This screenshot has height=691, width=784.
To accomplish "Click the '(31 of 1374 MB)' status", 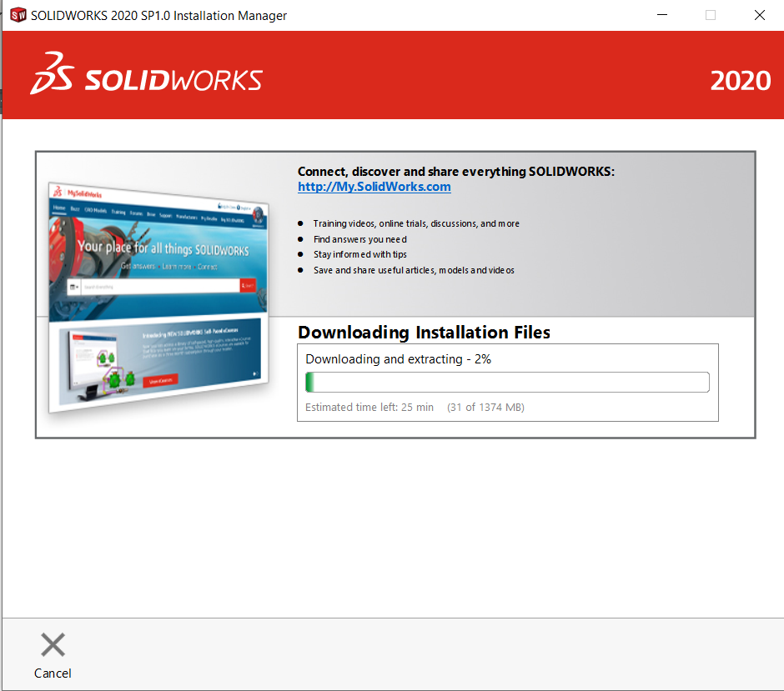I will [485, 408].
